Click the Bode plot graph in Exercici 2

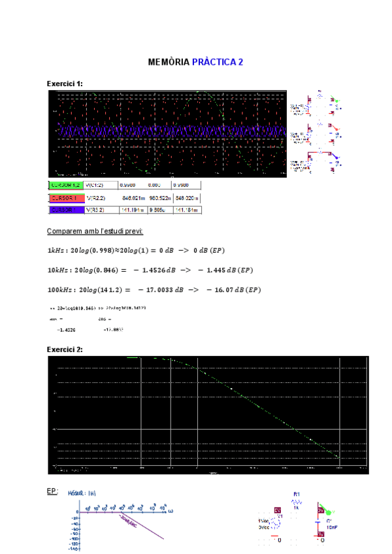(208, 415)
